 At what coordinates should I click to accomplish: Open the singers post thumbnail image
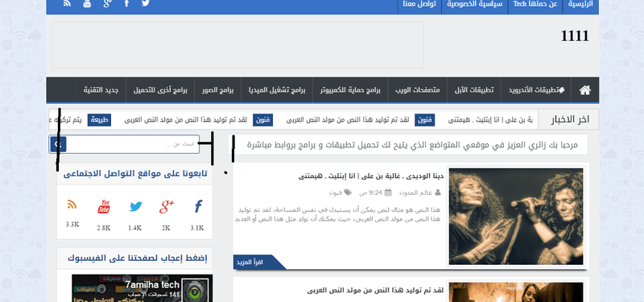pyautogui.click(x=516, y=216)
